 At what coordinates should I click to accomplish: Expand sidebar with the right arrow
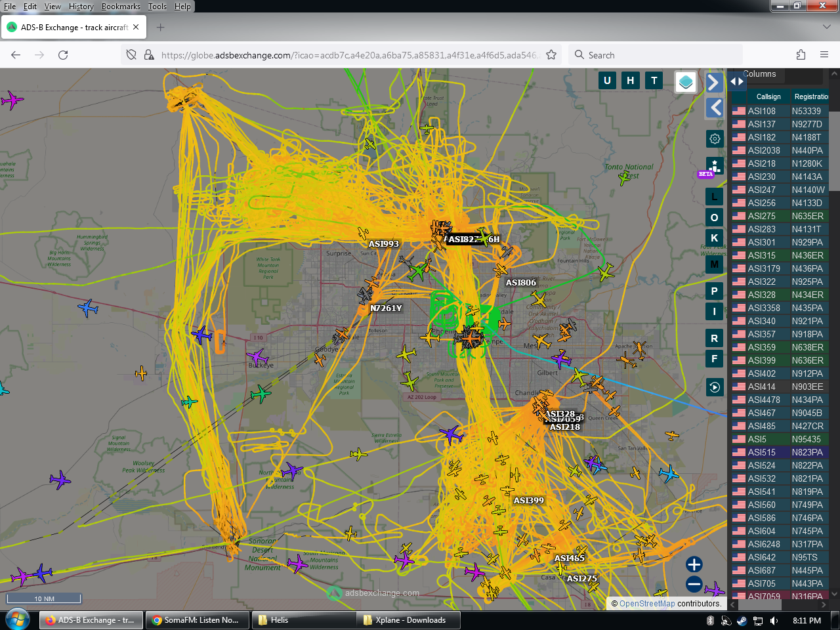point(714,83)
